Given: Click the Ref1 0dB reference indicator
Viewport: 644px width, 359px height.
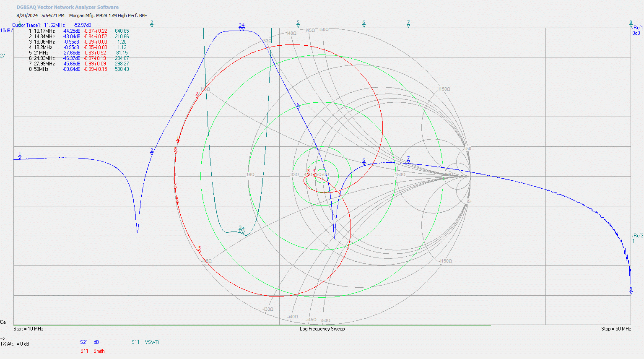Looking at the screenshot, I should (x=637, y=30).
